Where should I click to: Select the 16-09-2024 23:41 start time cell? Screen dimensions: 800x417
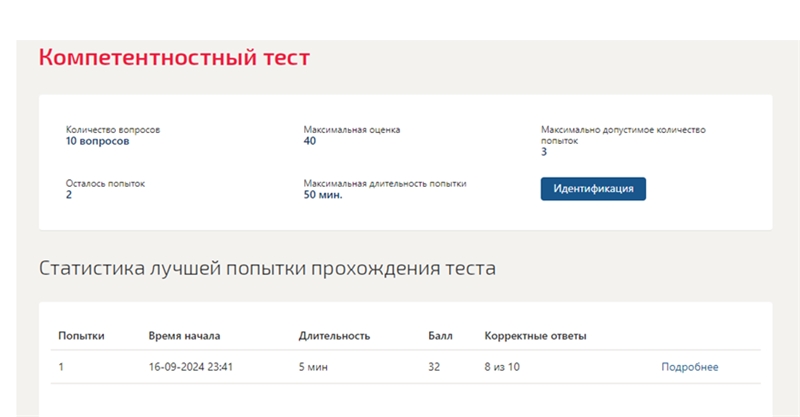pos(190,367)
